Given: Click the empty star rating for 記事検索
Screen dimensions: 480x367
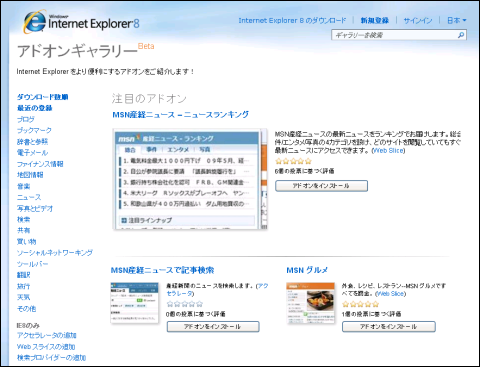Looking at the screenshot, I should (185, 304).
